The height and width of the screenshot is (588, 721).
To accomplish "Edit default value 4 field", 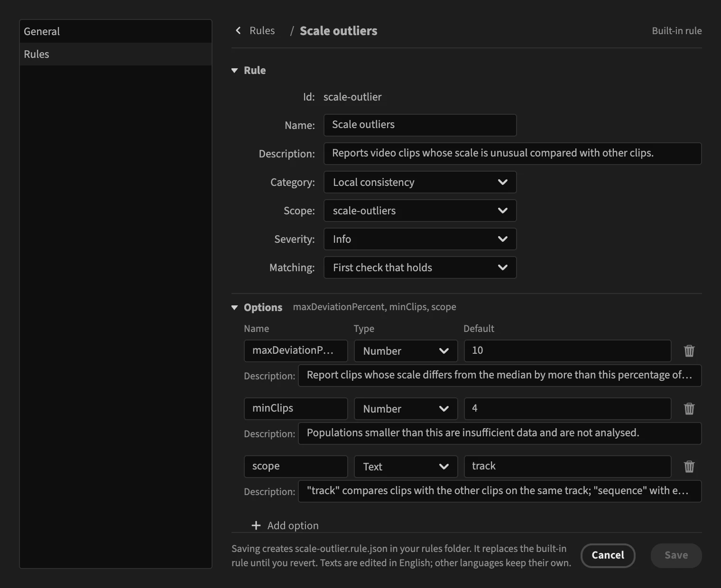I will tap(567, 409).
